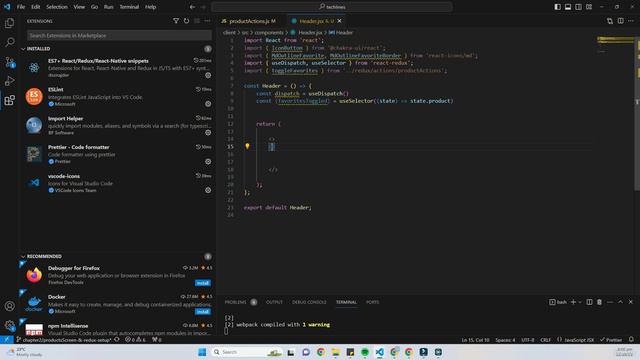640x360 pixels.
Task: Select the Extensions view icon
Action: click(9, 100)
